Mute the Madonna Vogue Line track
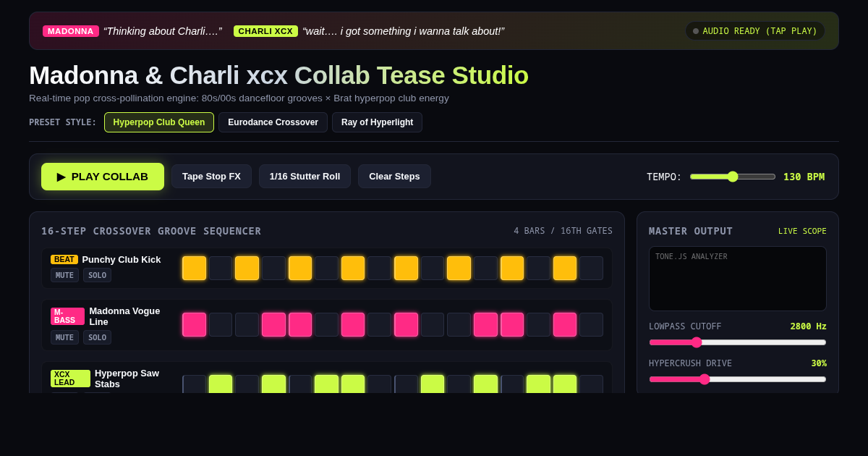 click(64, 337)
